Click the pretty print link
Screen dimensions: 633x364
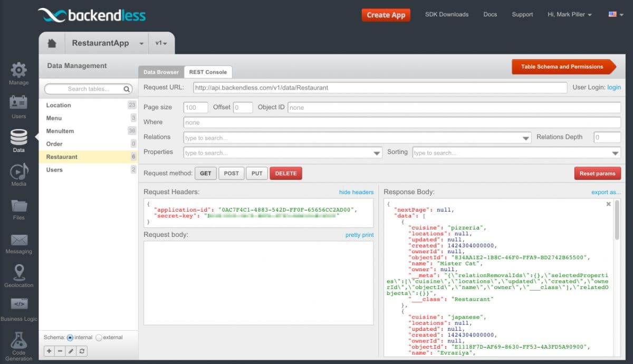(x=359, y=235)
